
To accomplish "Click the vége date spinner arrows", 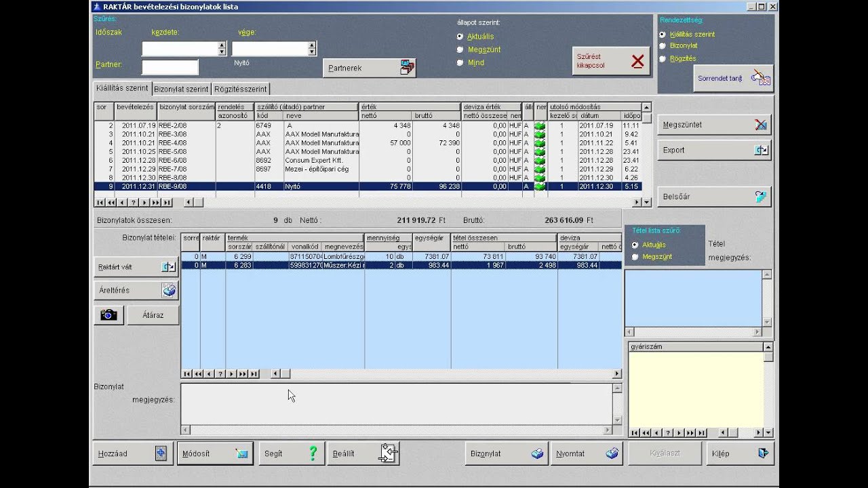I will click(312, 49).
